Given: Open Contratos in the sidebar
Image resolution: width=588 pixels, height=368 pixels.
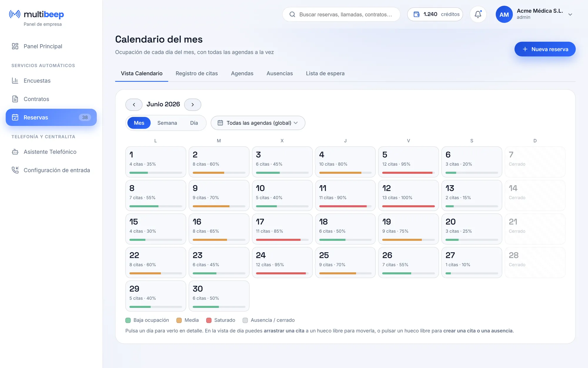Looking at the screenshot, I should coord(51,99).
